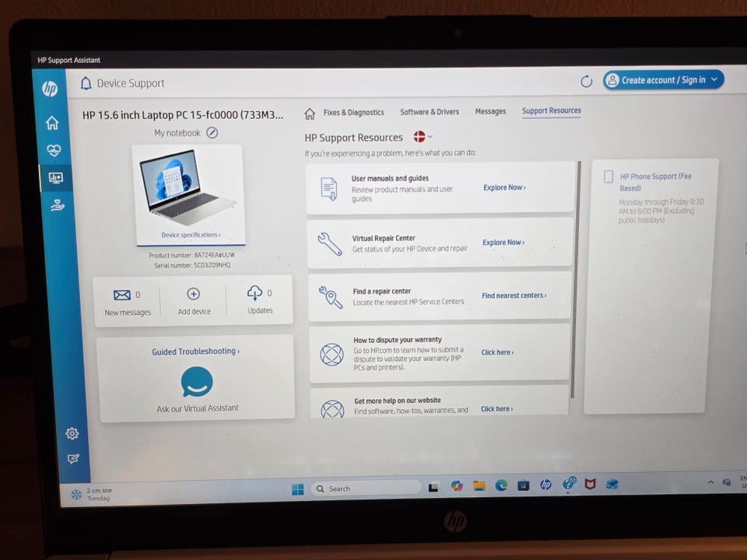Click the HP 15.6 inch Laptop title

[182, 115]
